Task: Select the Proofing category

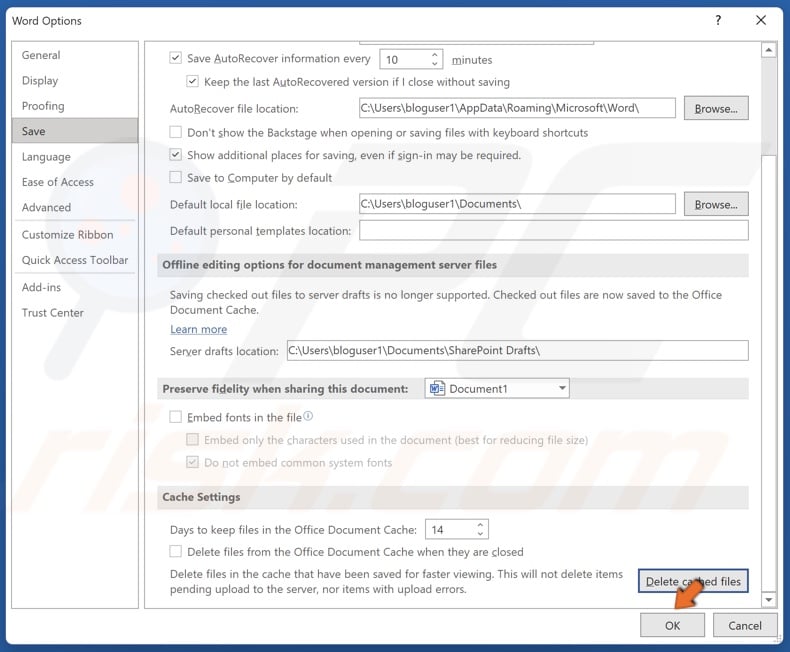Action: [x=75, y=106]
